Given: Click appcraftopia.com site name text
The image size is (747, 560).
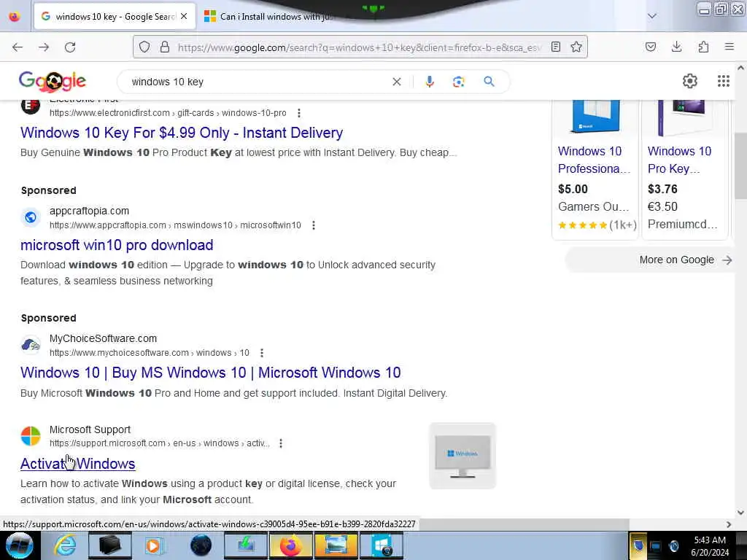Looking at the screenshot, I should point(89,211).
